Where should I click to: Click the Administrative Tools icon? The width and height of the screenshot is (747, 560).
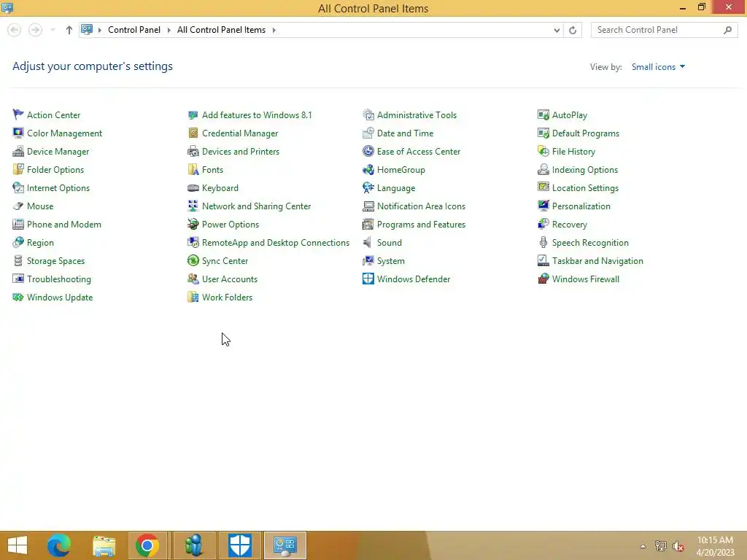point(368,114)
